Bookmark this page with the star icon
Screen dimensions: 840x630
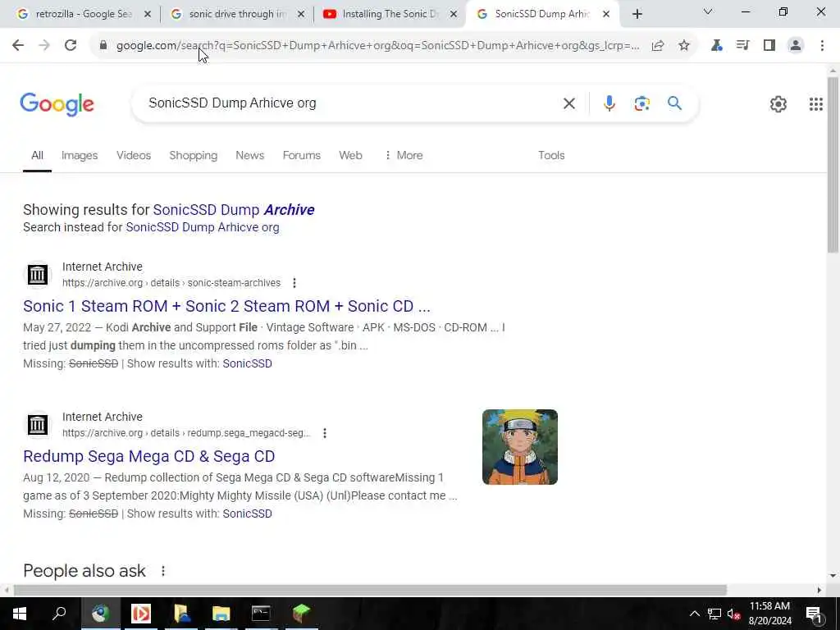point(684,46)
